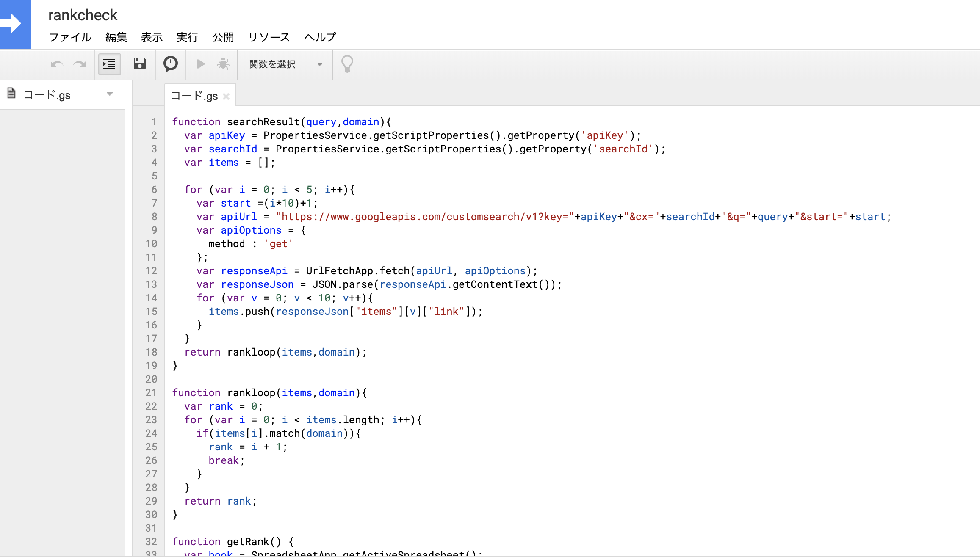Viewport: 980px width, 557px height.
Task: Open Apps Script suggestions lightbulb
Action: coord(347,63)
